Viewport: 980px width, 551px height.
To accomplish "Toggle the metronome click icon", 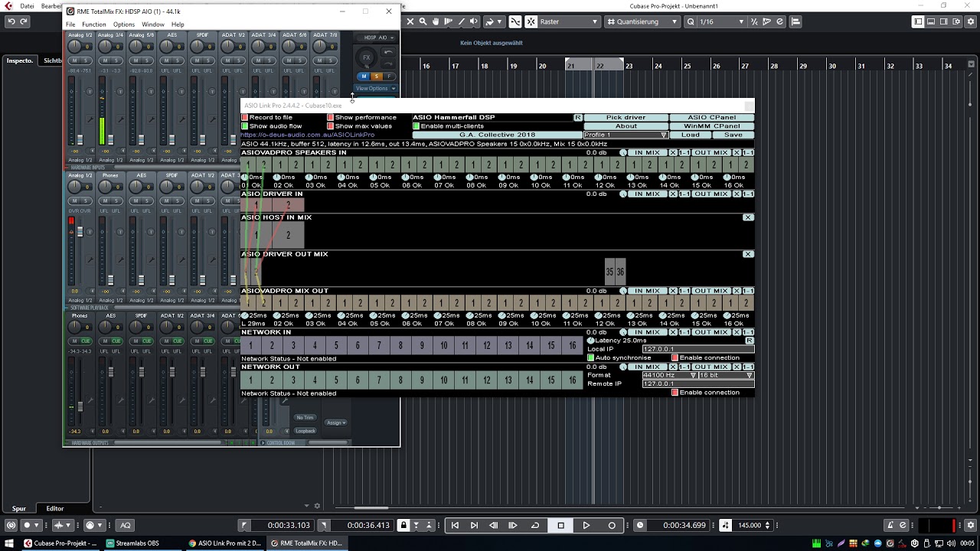I will (890, 525).
